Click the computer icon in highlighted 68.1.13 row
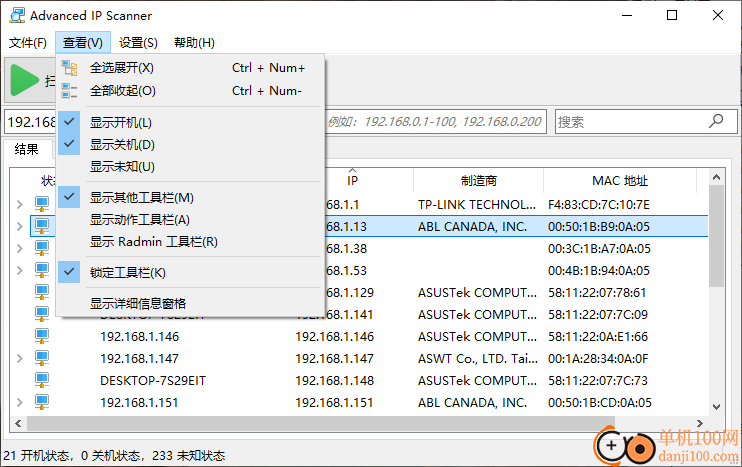Screen dimensions: 742x467 [x=42, y=226]
